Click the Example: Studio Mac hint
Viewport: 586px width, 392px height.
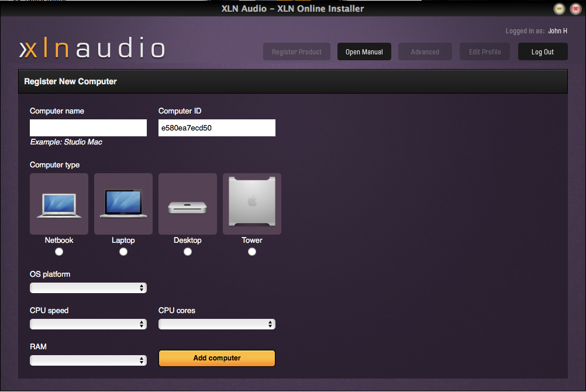click(66, 142)
